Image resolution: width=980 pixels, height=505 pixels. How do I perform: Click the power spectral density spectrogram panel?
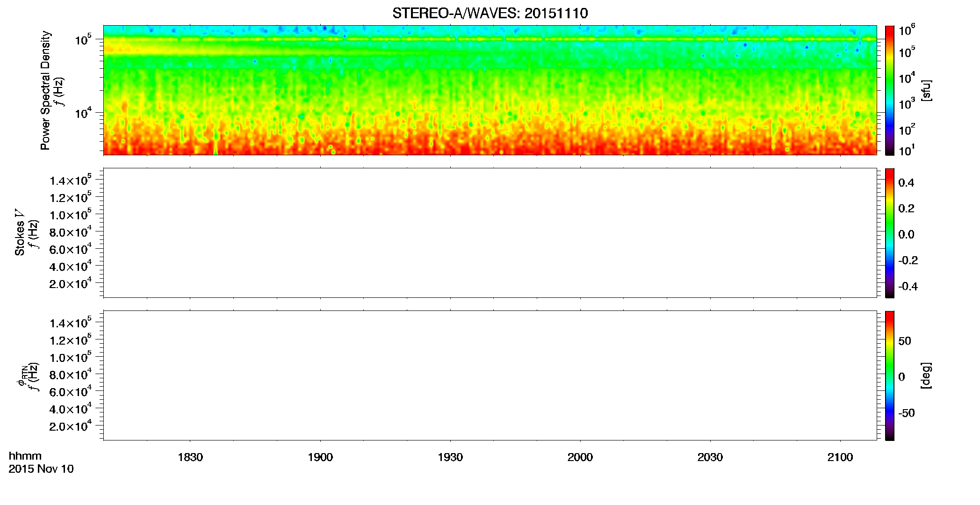pos(490,90)
